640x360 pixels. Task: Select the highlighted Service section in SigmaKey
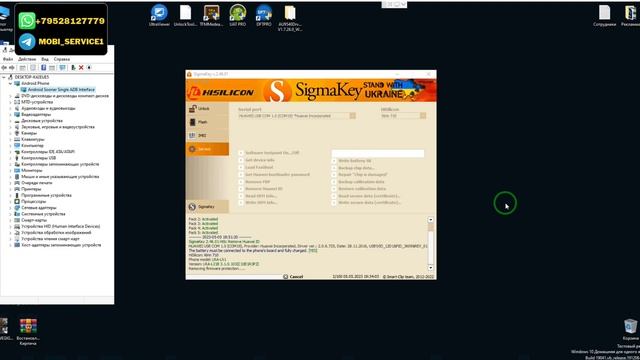click(x=207, y=149)
